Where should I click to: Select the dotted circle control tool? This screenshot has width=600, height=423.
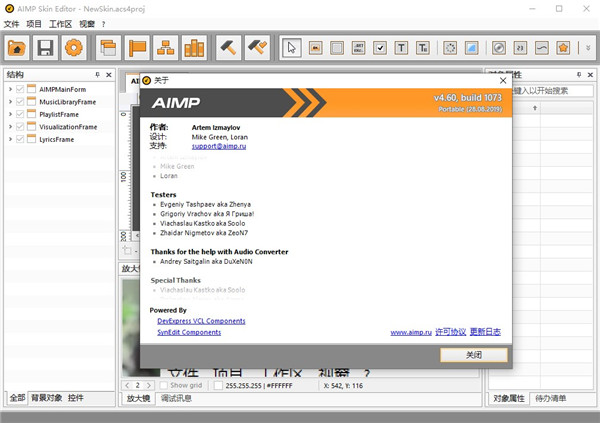point(450,48)
